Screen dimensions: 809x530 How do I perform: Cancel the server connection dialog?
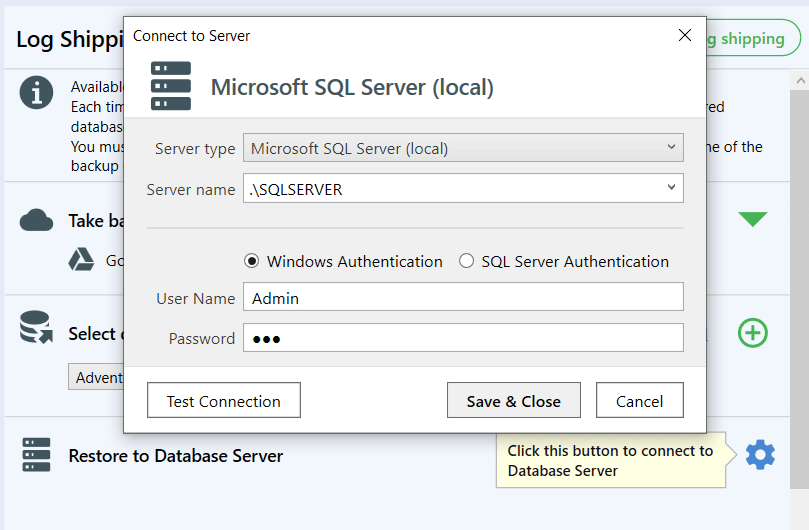click(639, 400)
